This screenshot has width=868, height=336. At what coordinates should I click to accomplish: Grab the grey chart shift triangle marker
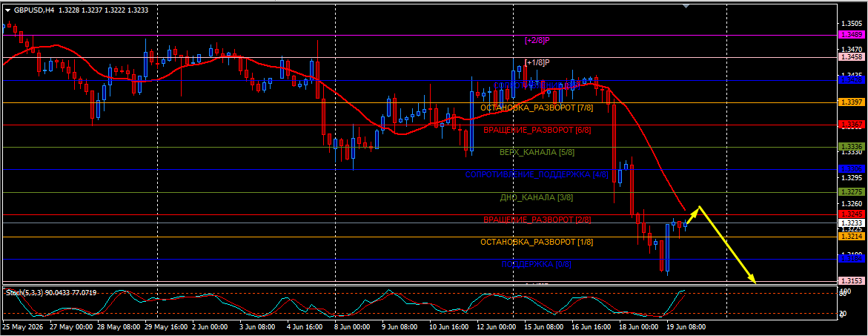click(x=686, y=6)
